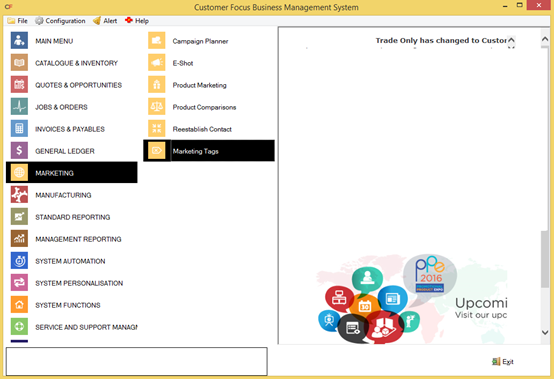Launch E-Shot text link
554x379 pixels.
183,63
